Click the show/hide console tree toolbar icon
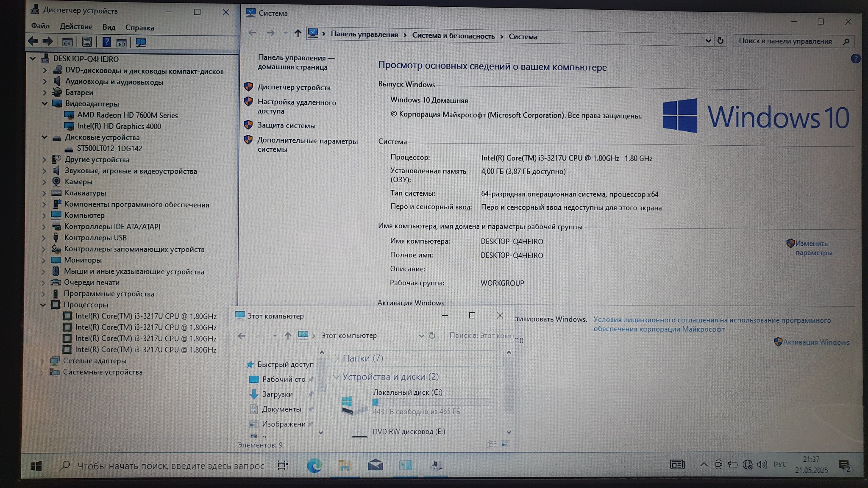Image resolution: width=868 pixels, height=488 pixels. [x=67, y=42]
